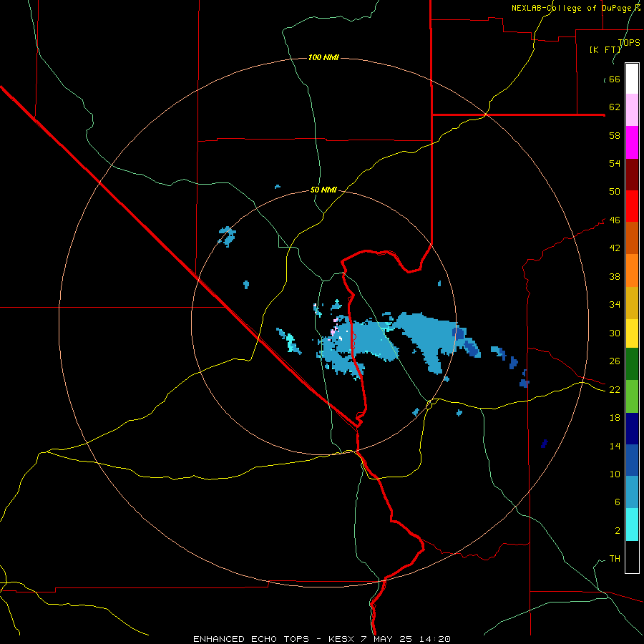Click the '14:20' timestamp in the caption
644x644 pixels.
pyautogui.click(x=435, y=639)
